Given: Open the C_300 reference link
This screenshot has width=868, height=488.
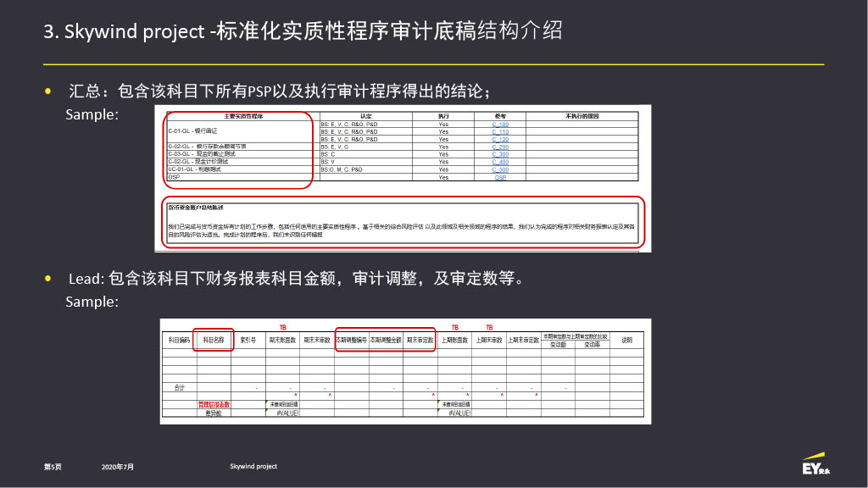Looking at the screenshot, I should (500, 154).
